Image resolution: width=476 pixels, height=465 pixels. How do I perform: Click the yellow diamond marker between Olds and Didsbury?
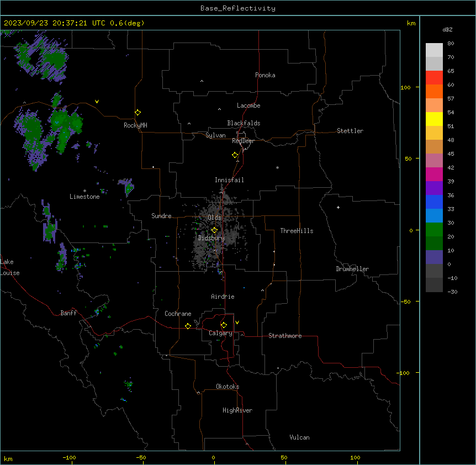214,230
